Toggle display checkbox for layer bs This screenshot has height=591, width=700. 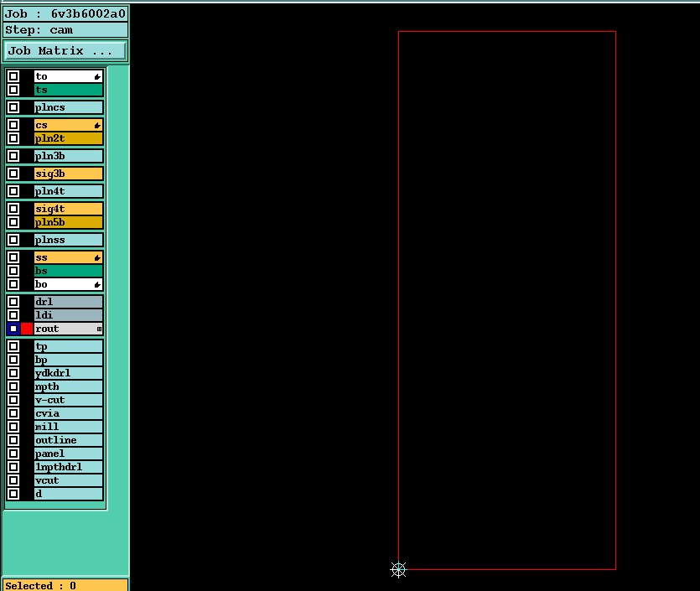13,271
